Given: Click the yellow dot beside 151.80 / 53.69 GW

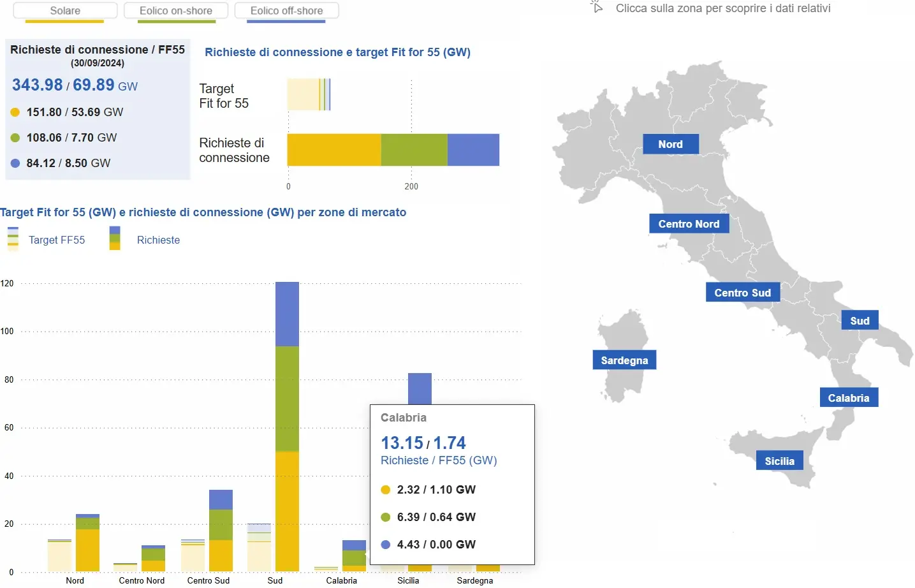Looking at the screenshot, I should pos(15,112).
